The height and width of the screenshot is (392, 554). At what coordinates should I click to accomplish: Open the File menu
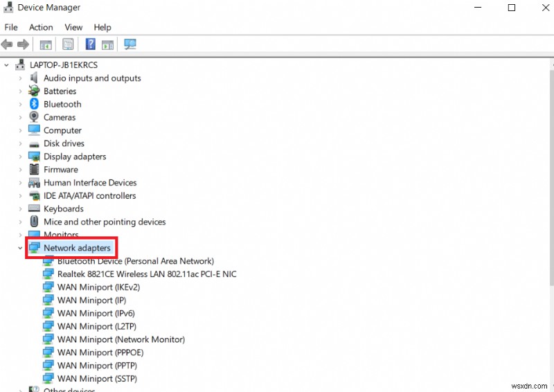[x=11, y=27]
